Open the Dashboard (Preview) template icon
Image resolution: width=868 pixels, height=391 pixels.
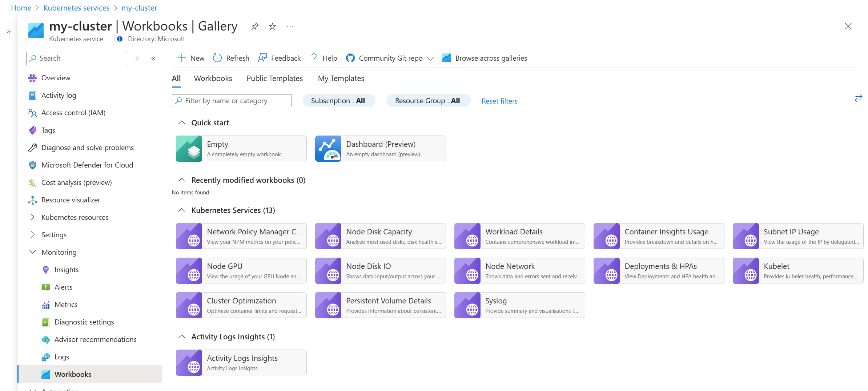click(328, 149)
